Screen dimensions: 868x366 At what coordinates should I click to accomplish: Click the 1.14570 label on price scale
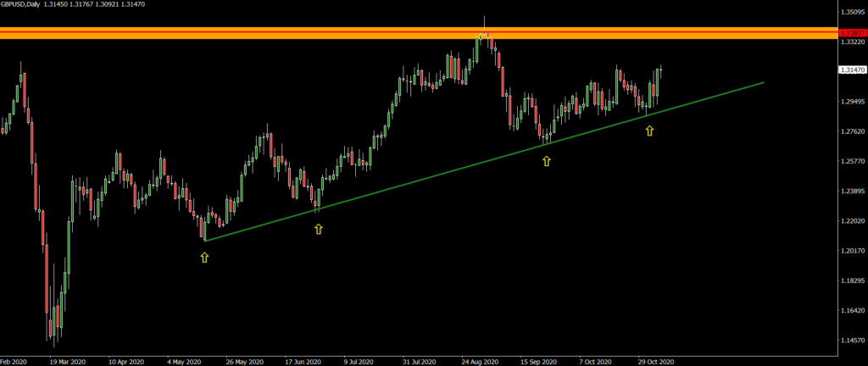852,341
